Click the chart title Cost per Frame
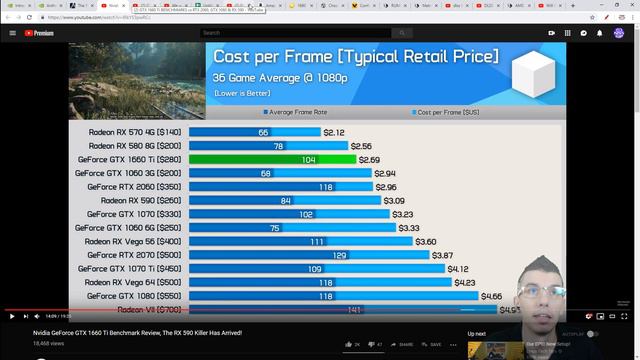 coord(356,57)
